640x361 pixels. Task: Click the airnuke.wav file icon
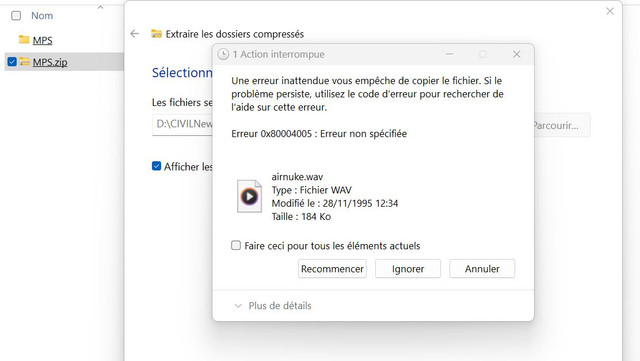coord(249,196)
